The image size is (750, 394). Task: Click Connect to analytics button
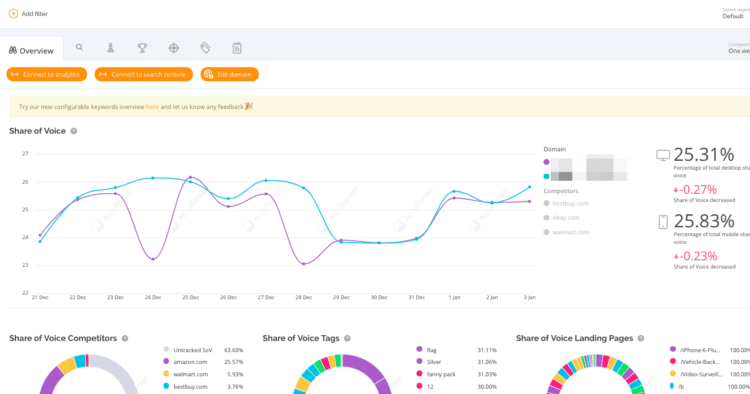point(46,74)
